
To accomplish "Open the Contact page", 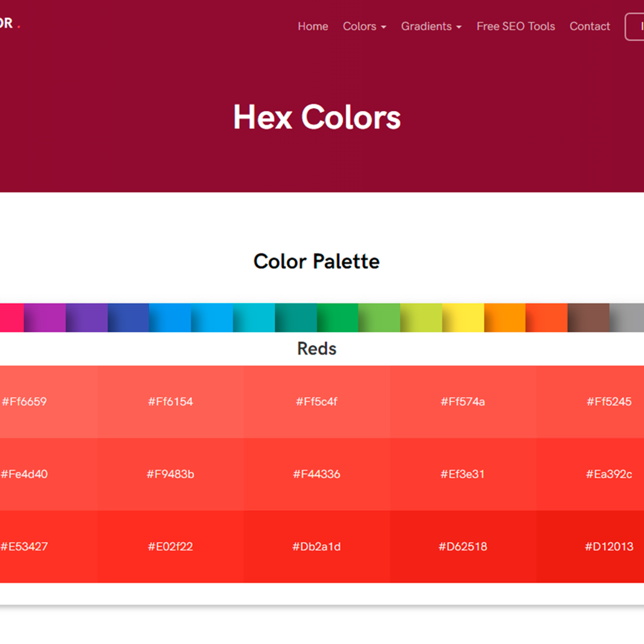I will point(590,26).
